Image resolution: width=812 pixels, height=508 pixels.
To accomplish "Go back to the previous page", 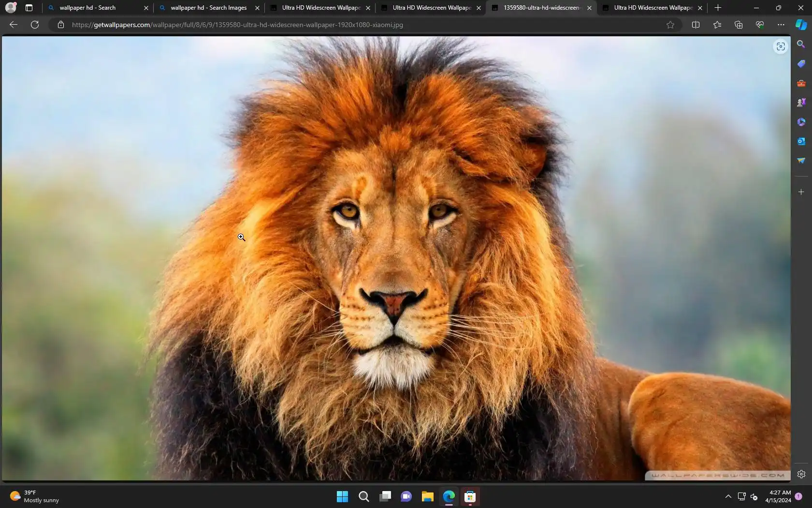I will pos(14,25).
